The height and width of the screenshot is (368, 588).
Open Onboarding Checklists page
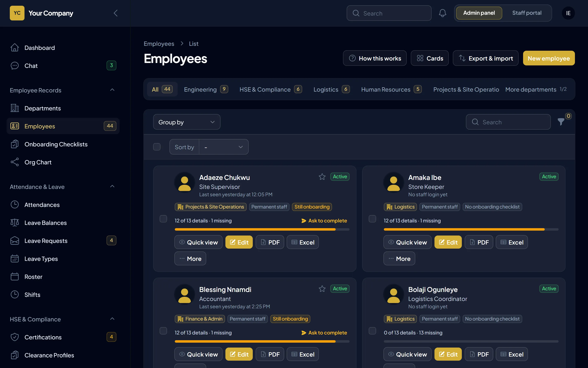tap(63, 144)
